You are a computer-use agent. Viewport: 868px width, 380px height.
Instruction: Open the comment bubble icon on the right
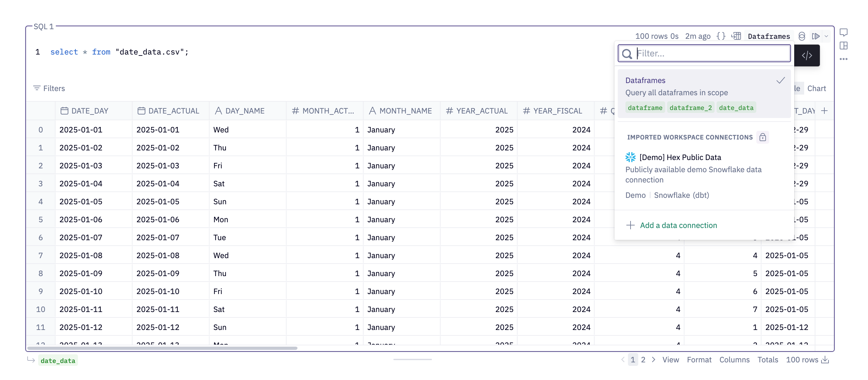843,33
